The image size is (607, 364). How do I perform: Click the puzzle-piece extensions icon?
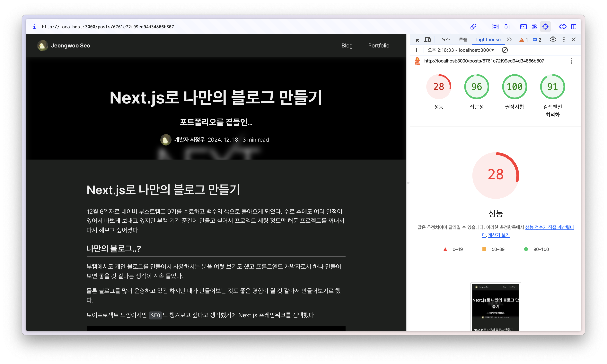(x=563, y=27)
